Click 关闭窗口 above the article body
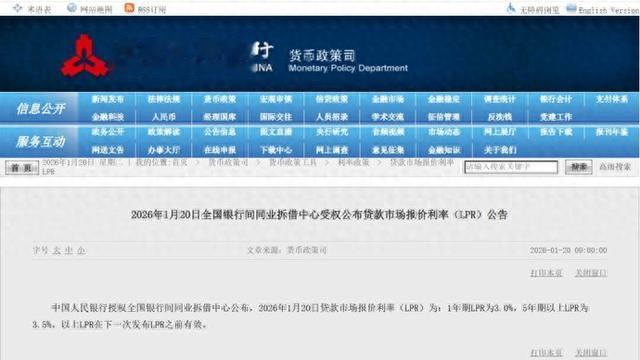Image resolution: width=640 pixels, height=360 pixels. click(x=591, y=273)
